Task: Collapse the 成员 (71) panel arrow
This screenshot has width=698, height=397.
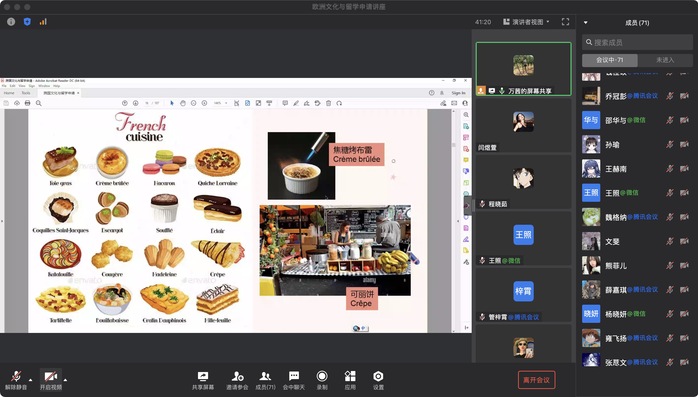Action: pos(586,22)
